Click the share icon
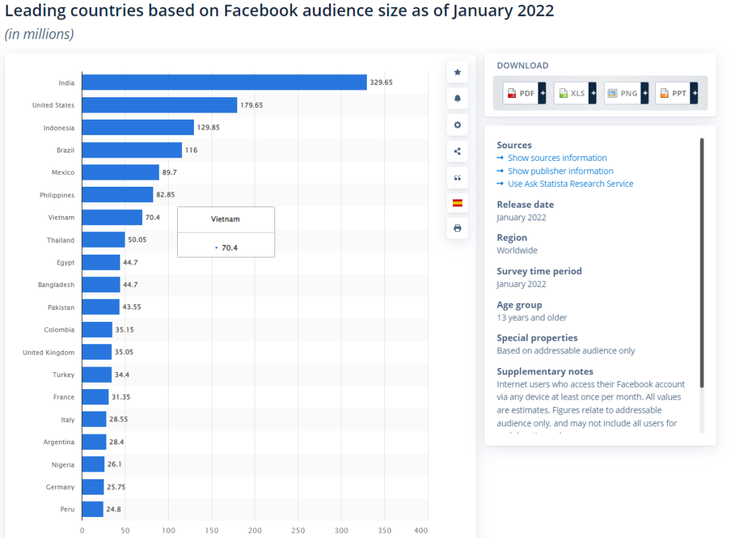Screen dimensions: 756x538 click(x=458, y=151)
